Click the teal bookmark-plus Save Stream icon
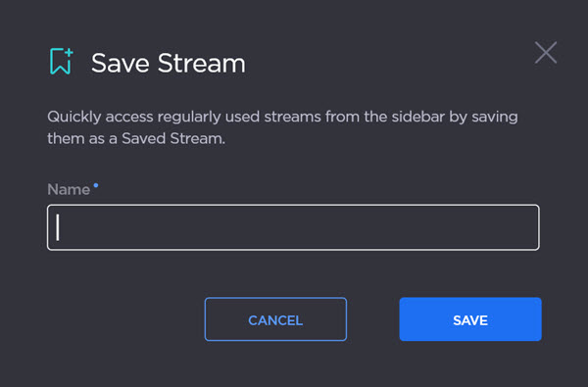This screenshot has width=588, height=387. (x=61, y=61)
